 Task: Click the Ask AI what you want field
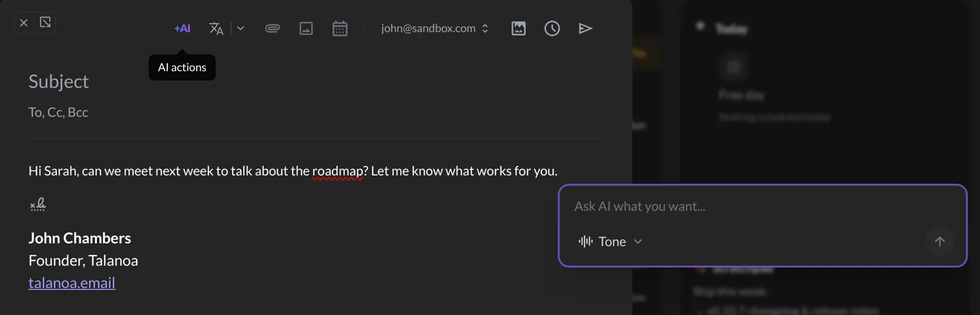[639, 207]
